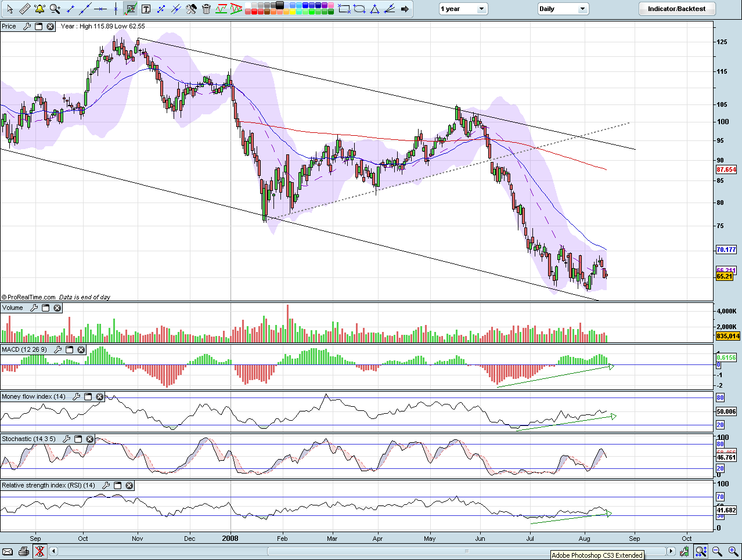The image size is (742, 560).
Task: Select the text annotation tool
Action: point(146,9)
